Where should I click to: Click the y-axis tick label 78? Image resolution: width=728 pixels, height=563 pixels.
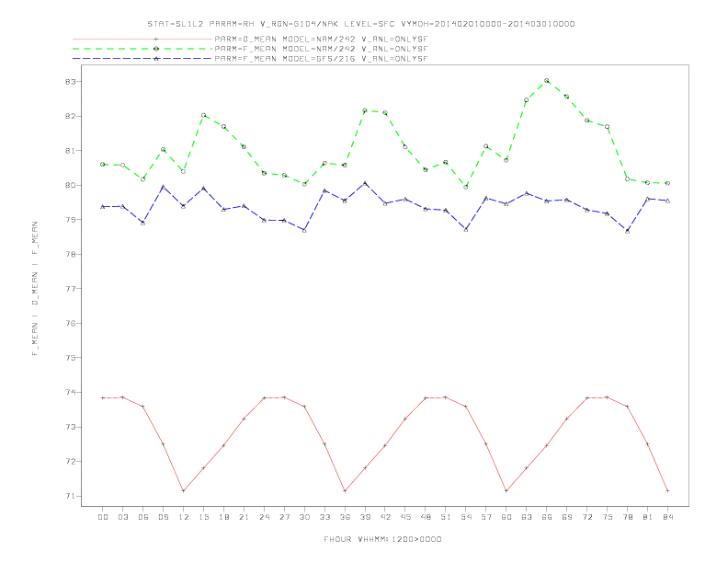71,254
